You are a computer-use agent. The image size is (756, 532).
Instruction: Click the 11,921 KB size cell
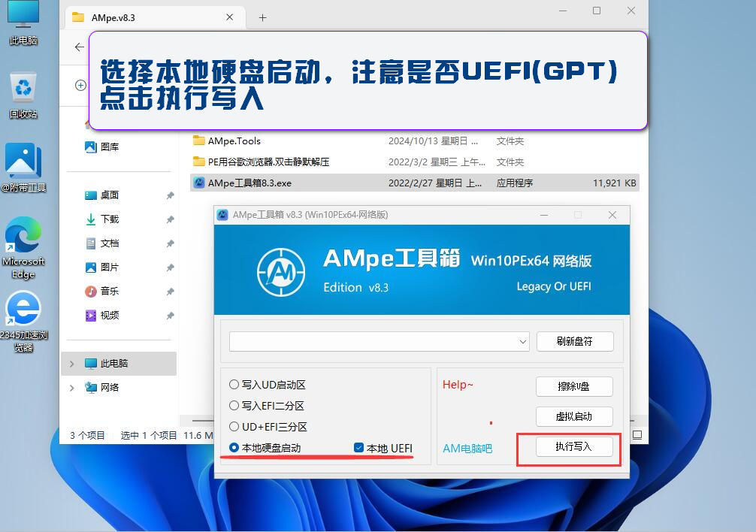(614, 183)
